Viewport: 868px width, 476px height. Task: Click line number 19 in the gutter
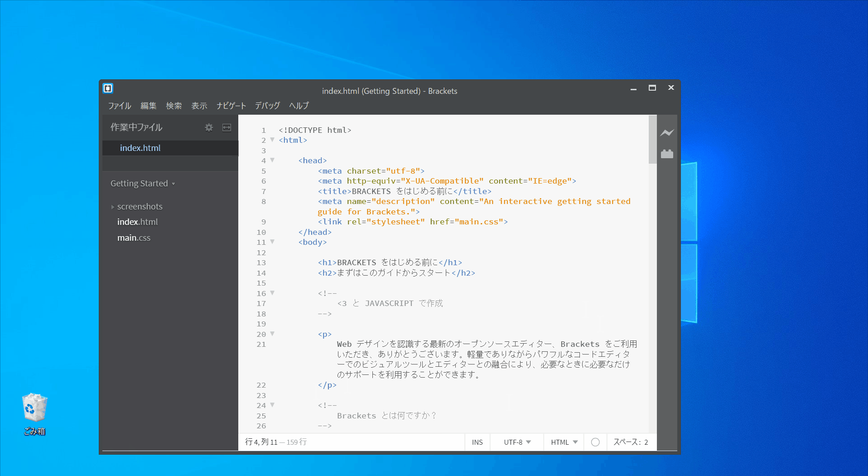pos(261,324)
